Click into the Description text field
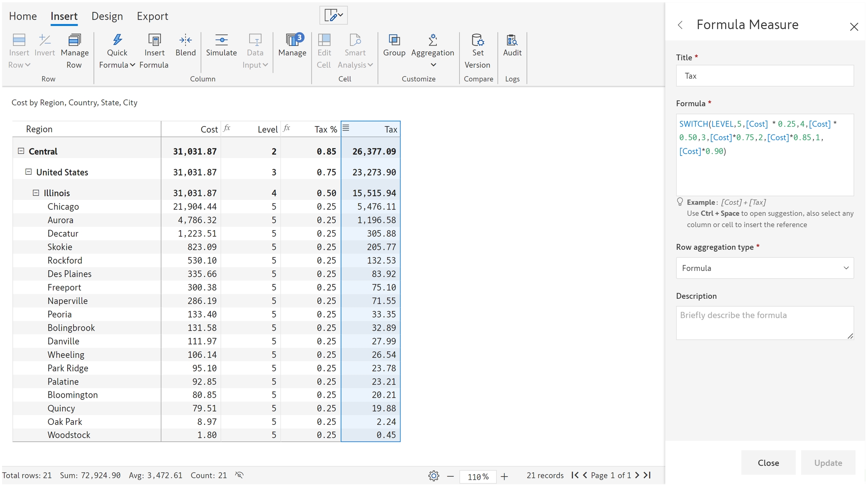868x487 pixels. coord(764,322)
